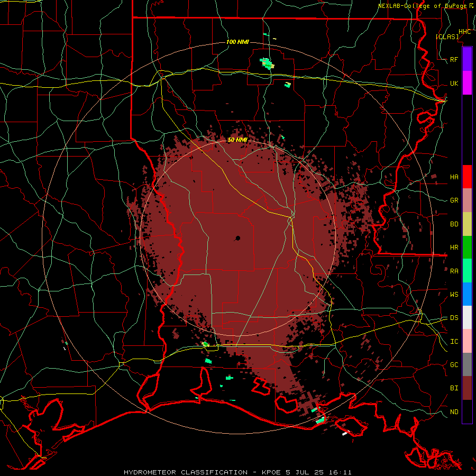The height and width of the screenshot is (476, 476).
Task: Click the 'BI' legend label
Action: tap(454, 388)
